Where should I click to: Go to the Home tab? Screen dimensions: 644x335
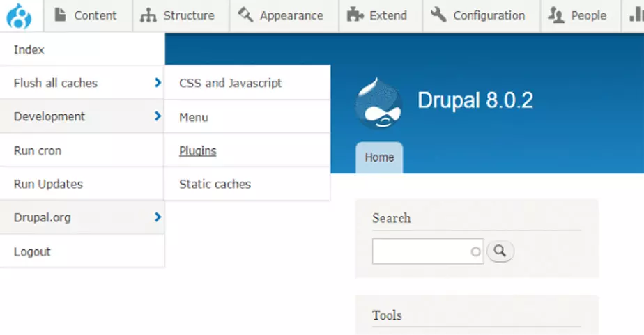click(379, 157)
